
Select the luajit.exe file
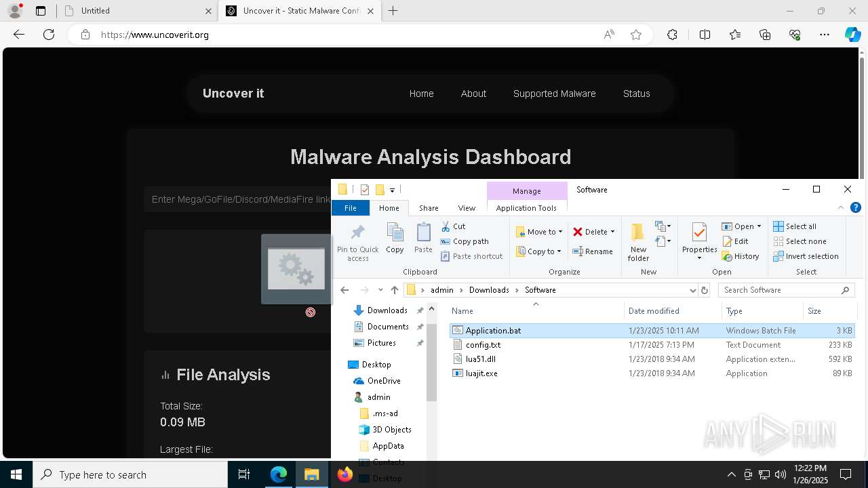point(481,373)
